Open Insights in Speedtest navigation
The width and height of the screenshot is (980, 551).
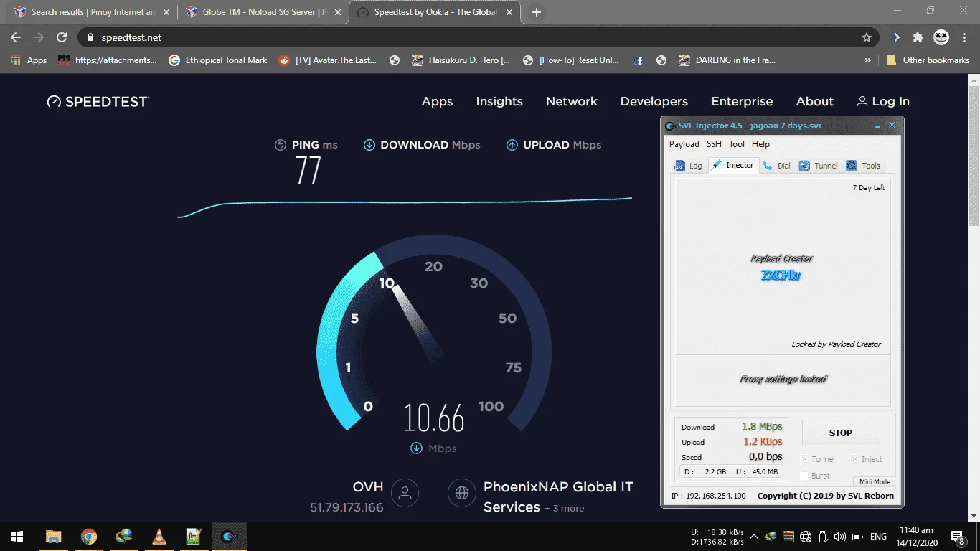(499, 101)
